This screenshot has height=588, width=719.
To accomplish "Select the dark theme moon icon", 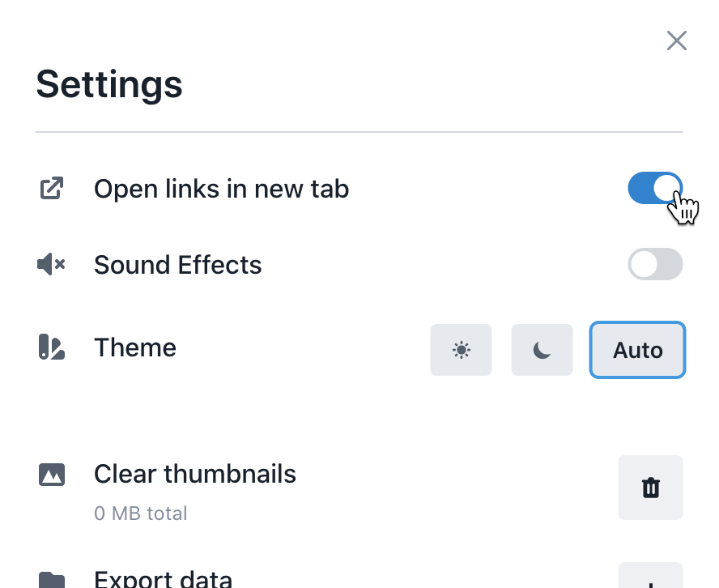I will (x=542, y=350).
